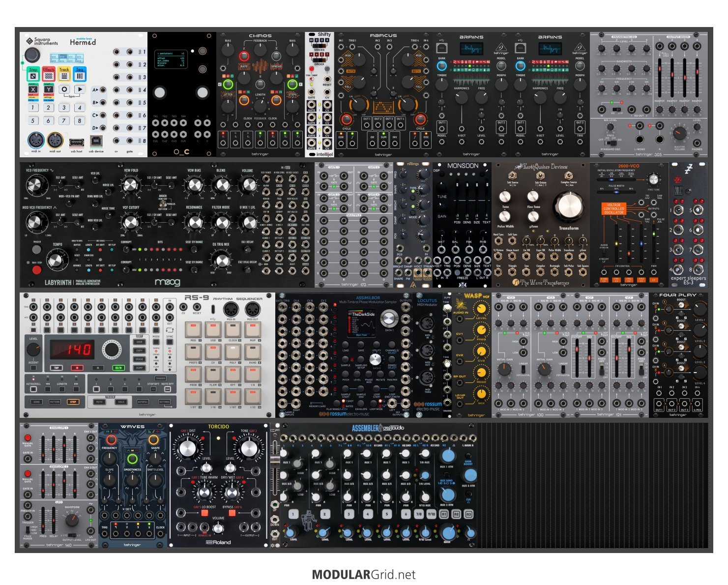728x585 pixels.
Task: Click the Hermod usb device port
Action: coord(96,142)
